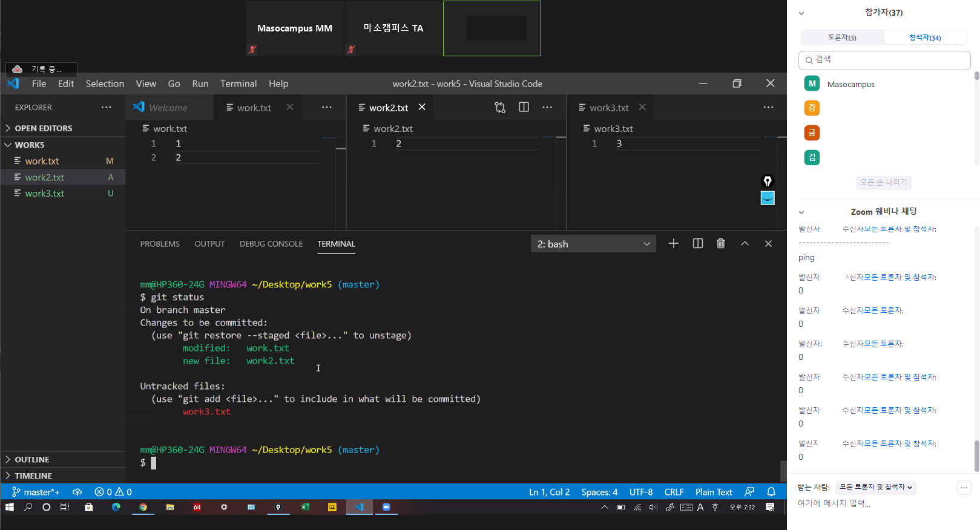Collapse the WORK5 folder section
The width and height of the screenshot is (980, 530).
pyautogui.click(x=29, y=145)
